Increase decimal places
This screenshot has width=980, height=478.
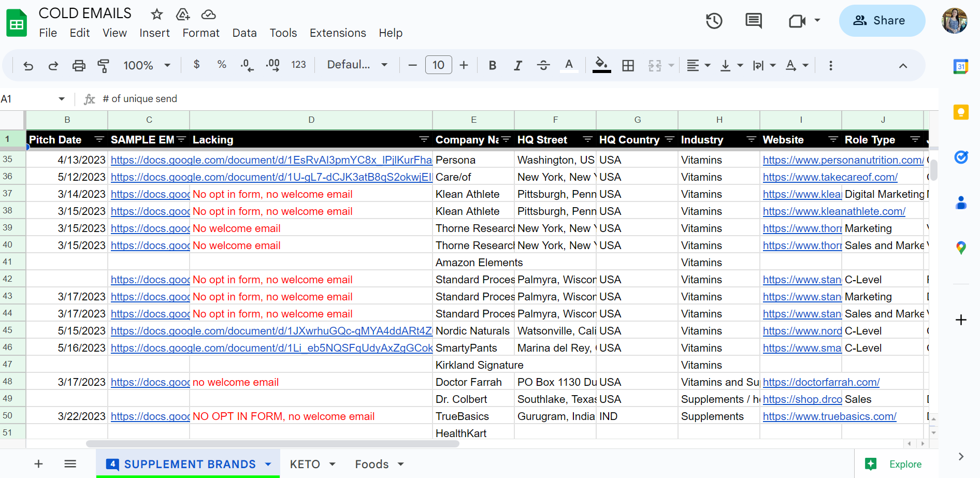click(x=273, y=65)
